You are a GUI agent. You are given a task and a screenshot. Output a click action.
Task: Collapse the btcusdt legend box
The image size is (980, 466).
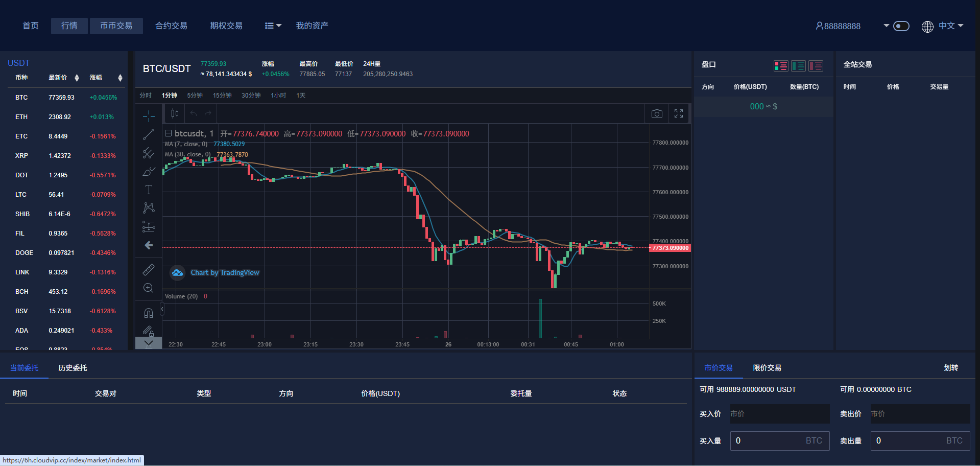[x=168, y=133]
